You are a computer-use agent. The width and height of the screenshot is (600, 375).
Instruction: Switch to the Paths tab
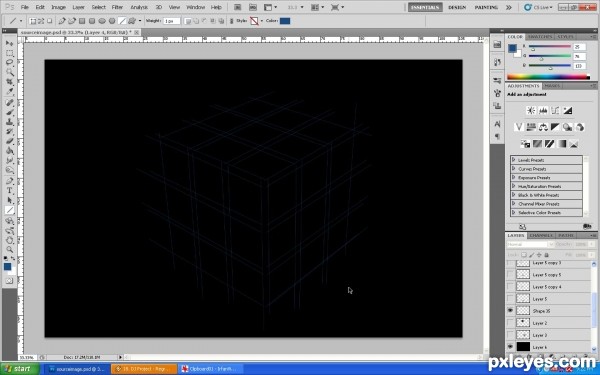click(x=565, y=235)
